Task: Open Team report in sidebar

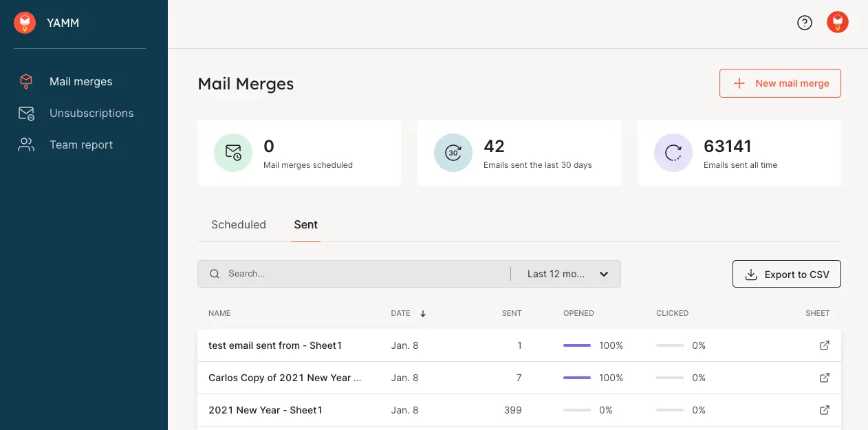Action: [81, 145]
